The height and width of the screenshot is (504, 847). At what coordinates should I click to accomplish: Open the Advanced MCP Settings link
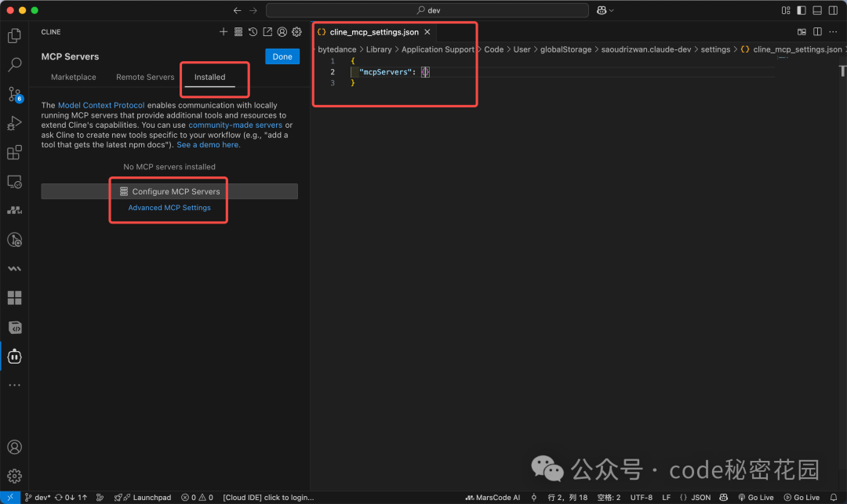[168, 207]
